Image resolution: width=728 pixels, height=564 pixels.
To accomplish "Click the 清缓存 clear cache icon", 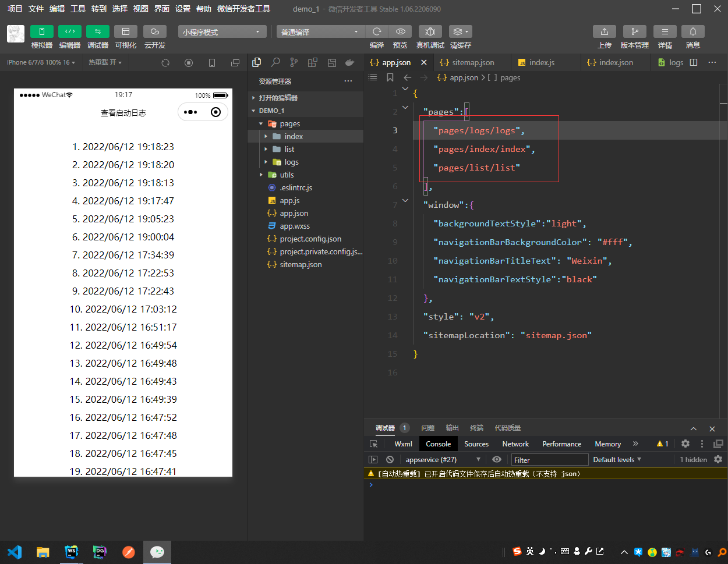I will pos(460,31).
